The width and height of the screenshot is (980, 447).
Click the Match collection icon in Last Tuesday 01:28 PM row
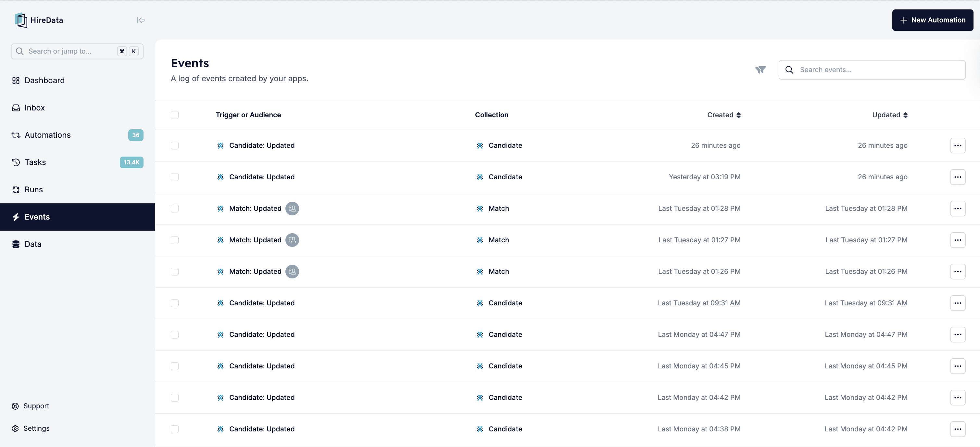pos(480,209)
